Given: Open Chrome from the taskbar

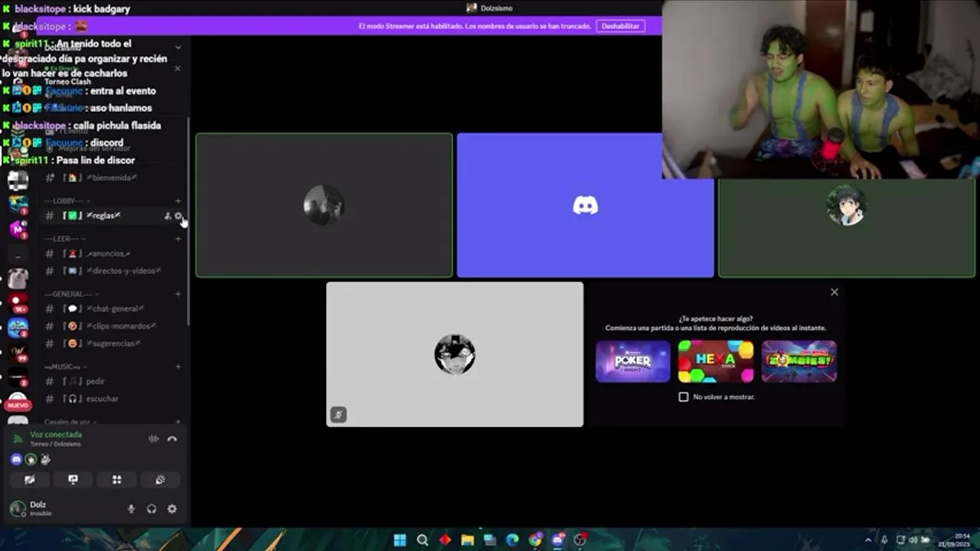Looking at the screenshot, I should coord(535,540).
